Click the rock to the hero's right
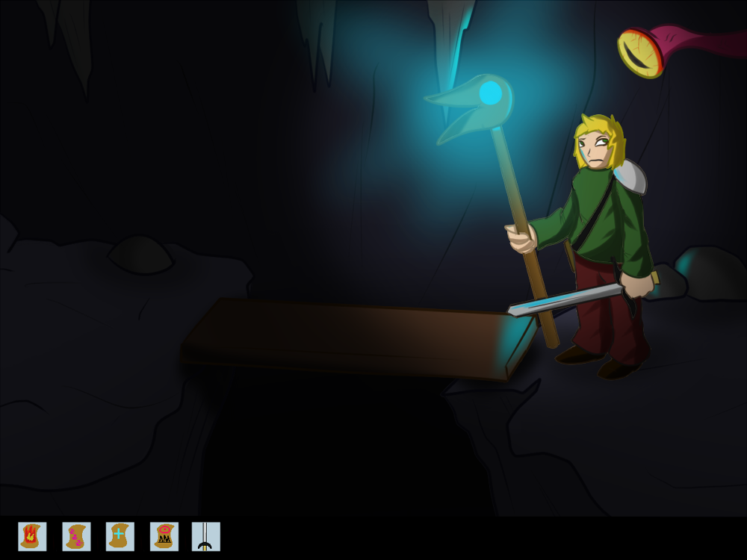This screenshot has width=747, height=560. (710, 273)
